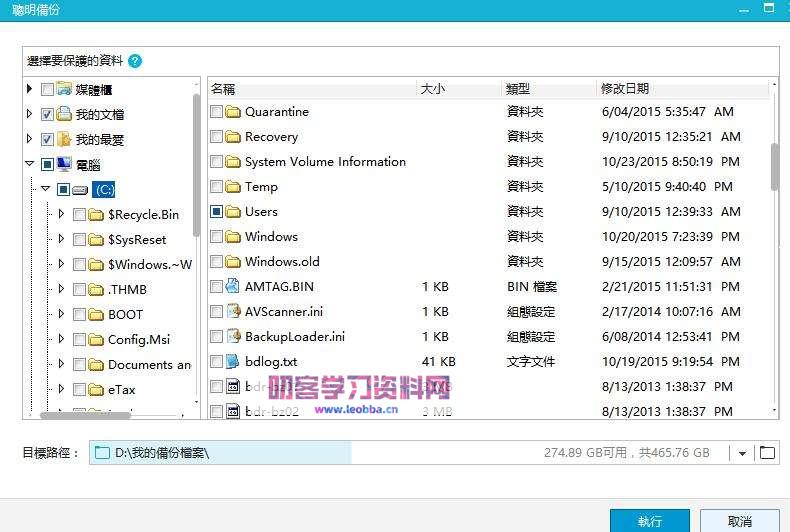Screen dimensions: 790x532
Task: Click the folder tree vertical scrollbar thumb
Action: tap(196, 165)
